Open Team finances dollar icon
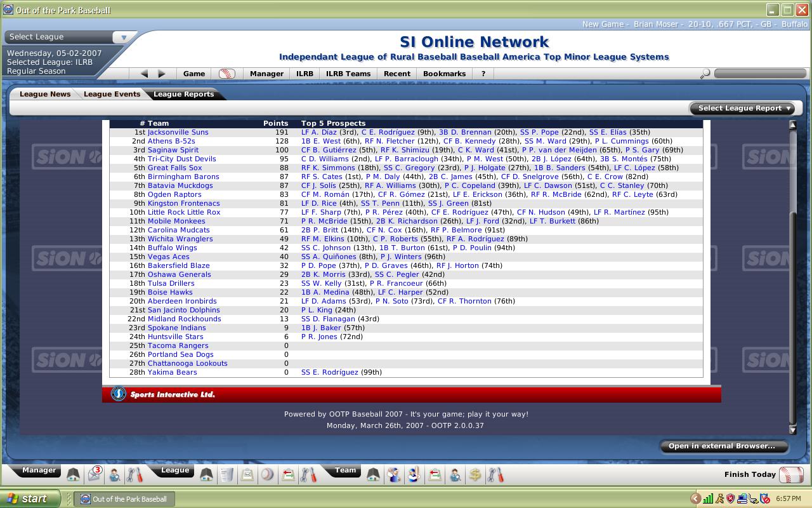The image size is (812, 508). click(475, 474)
